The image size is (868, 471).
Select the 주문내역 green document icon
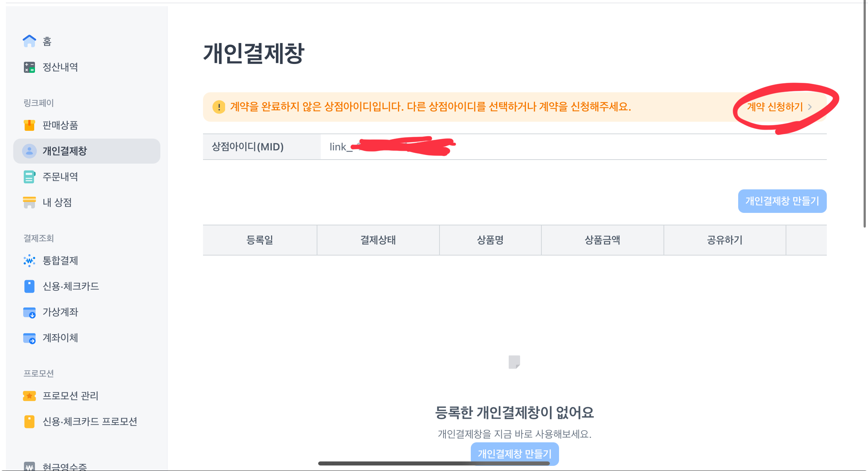pyautogui.click(x=29, y=177)
